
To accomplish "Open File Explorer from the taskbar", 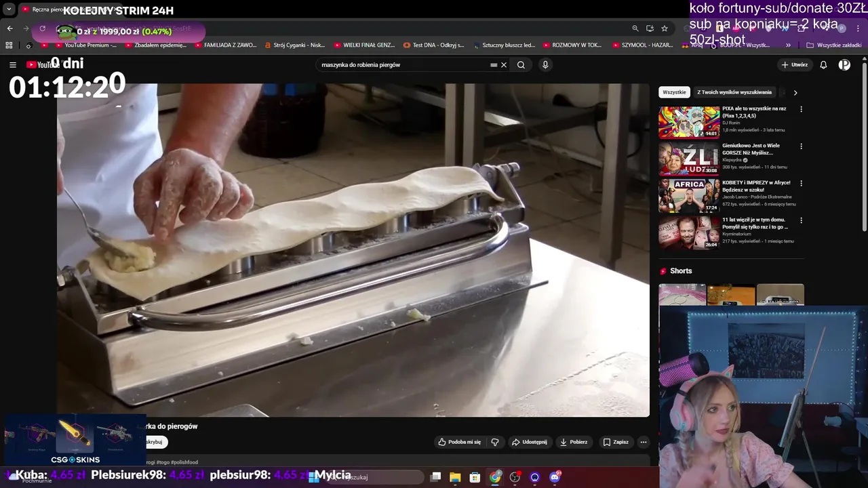I will (x=455, y=477).
